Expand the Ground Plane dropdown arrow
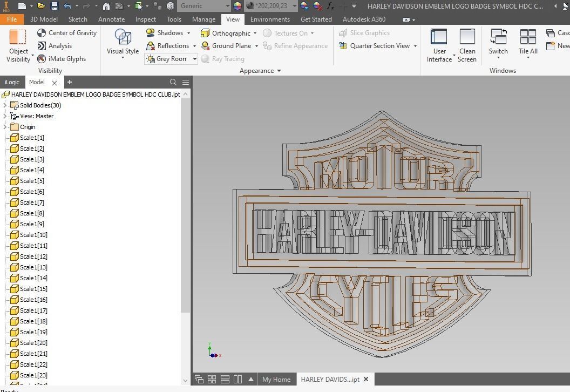 (x=256, y=46)
